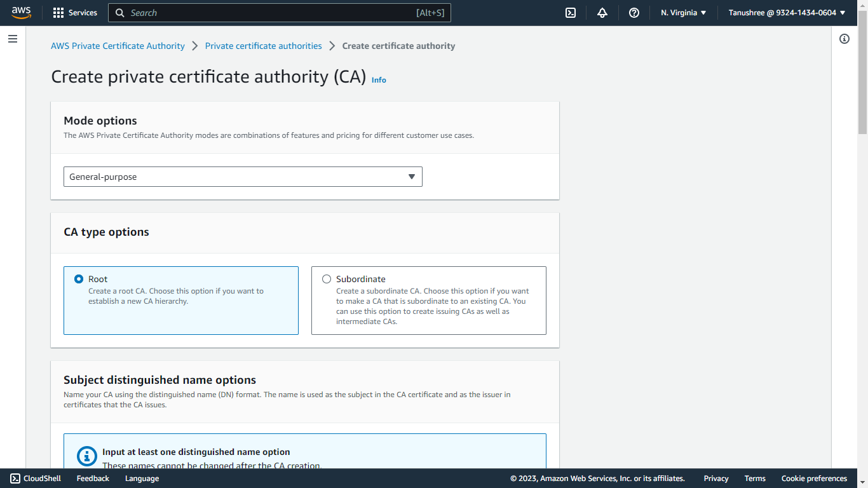Click the Info link beside page title
The width and height of the screenshot is (868, 488).
tap(379, 80)
